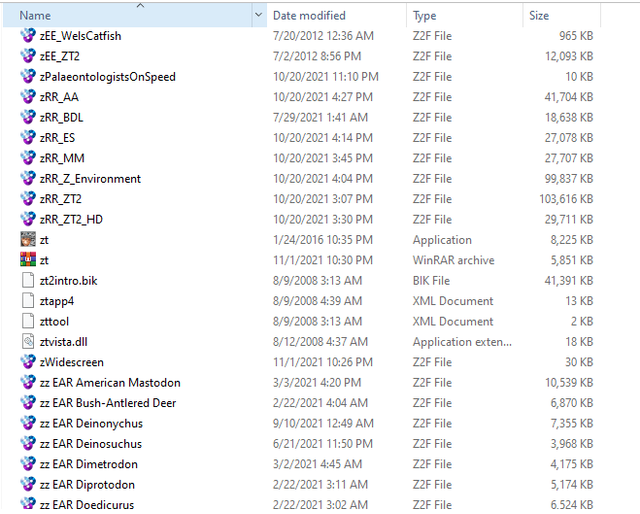Click the size value 10,539 KB
This screenshot has width=640, height=514.
click(x=569, y=383)
